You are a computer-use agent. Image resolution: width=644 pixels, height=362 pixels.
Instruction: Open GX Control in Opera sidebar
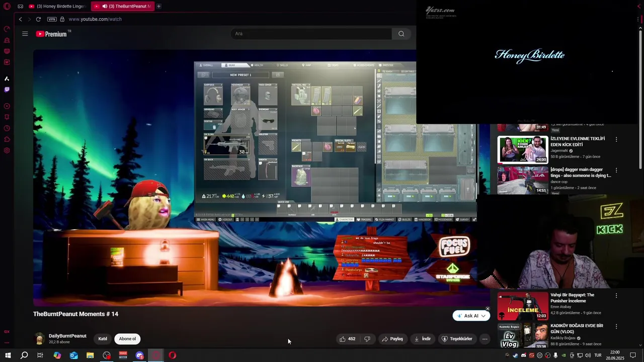coord(7,29)
